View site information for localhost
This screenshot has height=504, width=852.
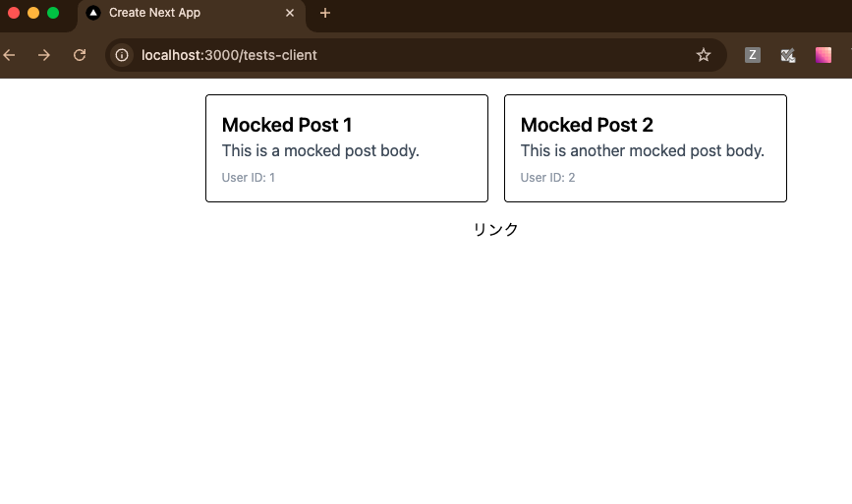(122, 55)
